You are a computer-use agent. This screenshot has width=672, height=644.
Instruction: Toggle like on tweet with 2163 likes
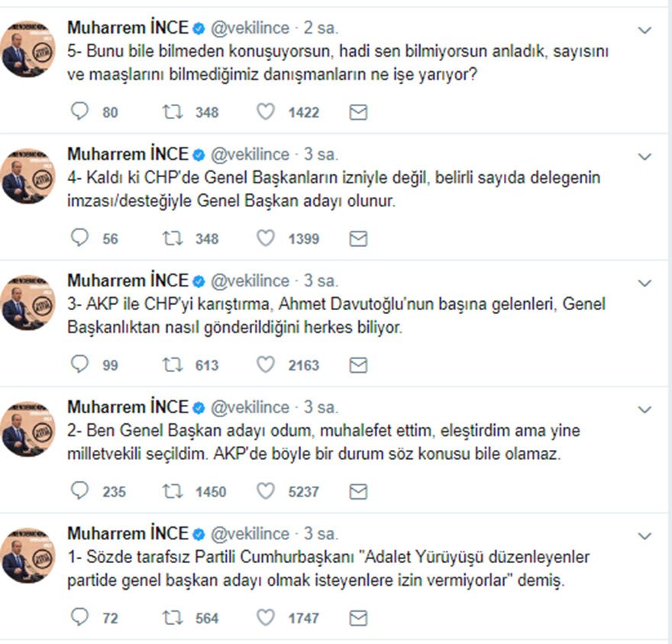[265, 364]
